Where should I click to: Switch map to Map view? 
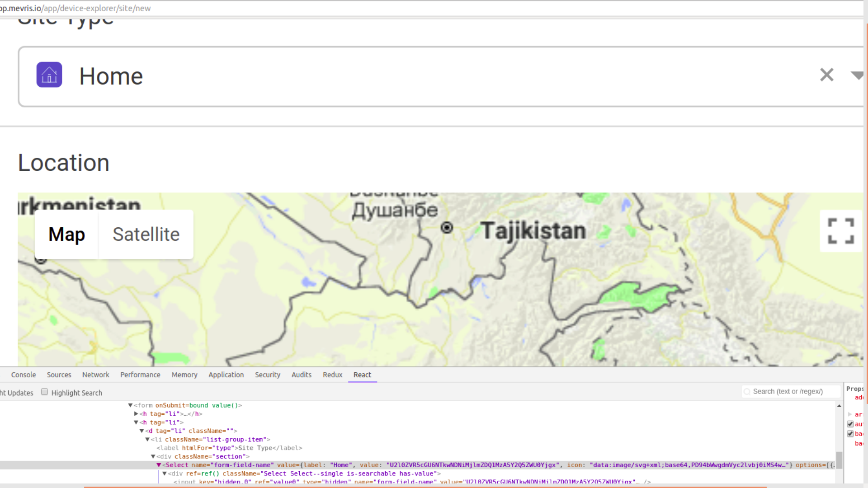66,234
